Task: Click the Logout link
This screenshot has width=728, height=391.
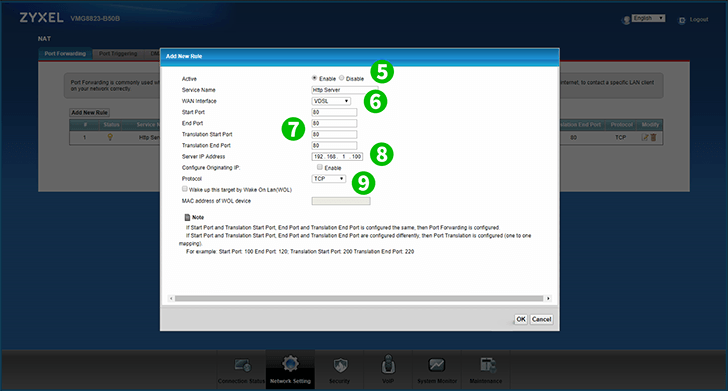Action: pyautogui.click(x=699, y=20)
